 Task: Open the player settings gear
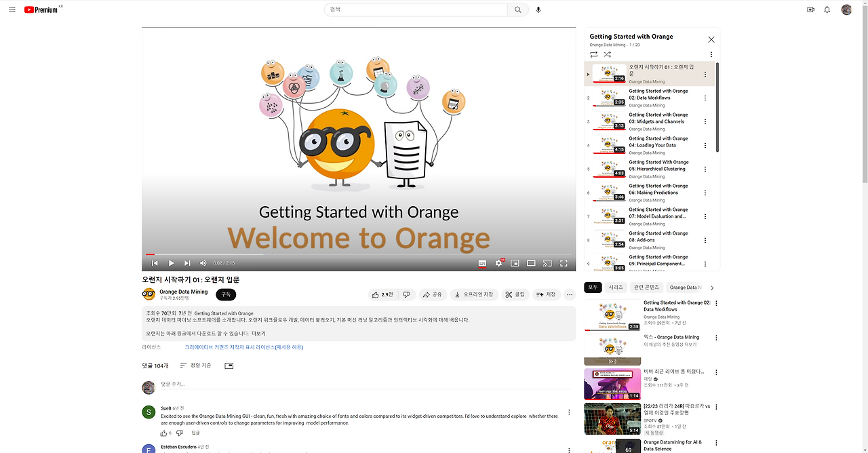(x=498, y=262)
